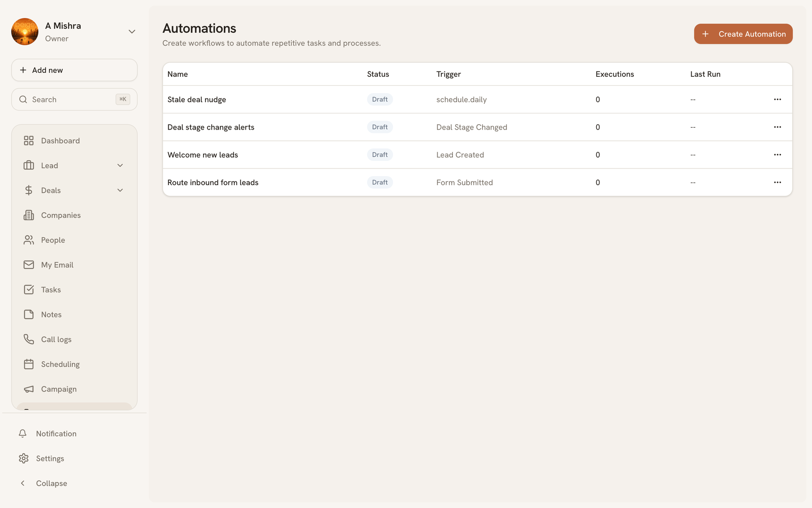Open more options for Deal stage change alerts
The width and height of the screenshot is (812, 508).
click(x=777, y=127)
